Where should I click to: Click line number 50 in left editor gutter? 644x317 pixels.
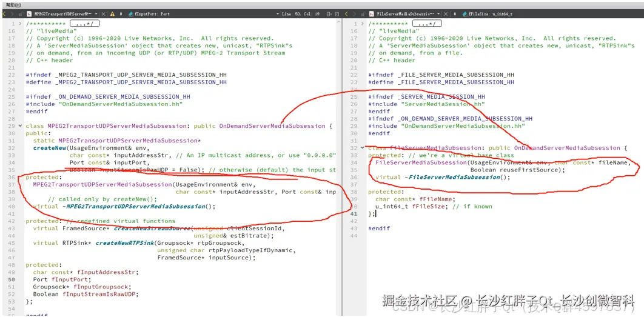12,279
